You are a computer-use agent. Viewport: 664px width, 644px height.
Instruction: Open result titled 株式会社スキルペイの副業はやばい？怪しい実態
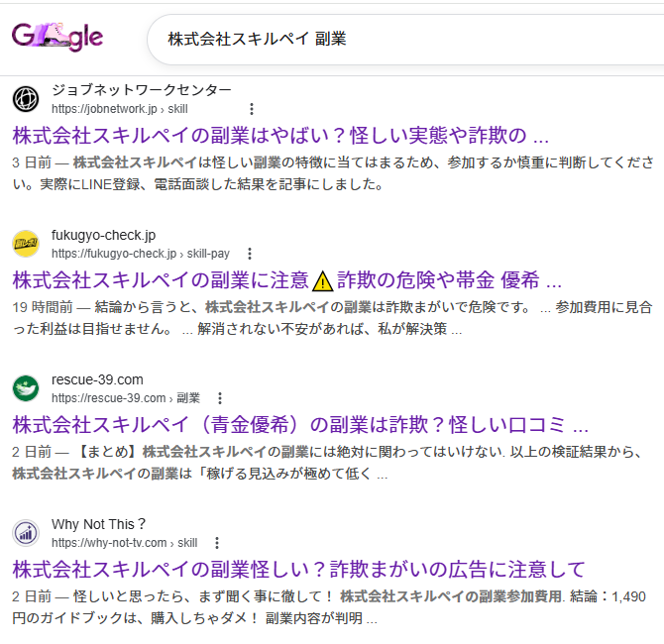280,136
